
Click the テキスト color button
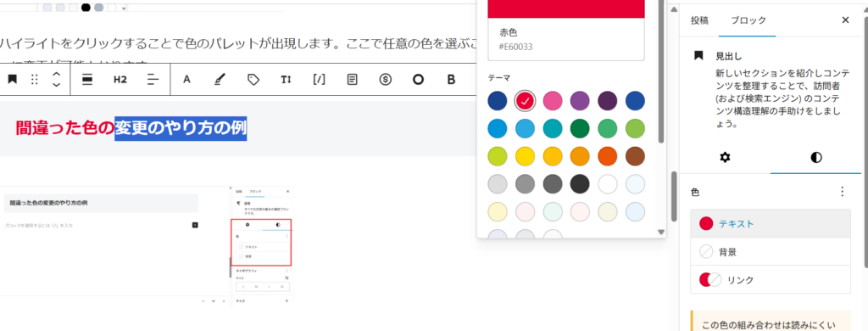[771, 224]
